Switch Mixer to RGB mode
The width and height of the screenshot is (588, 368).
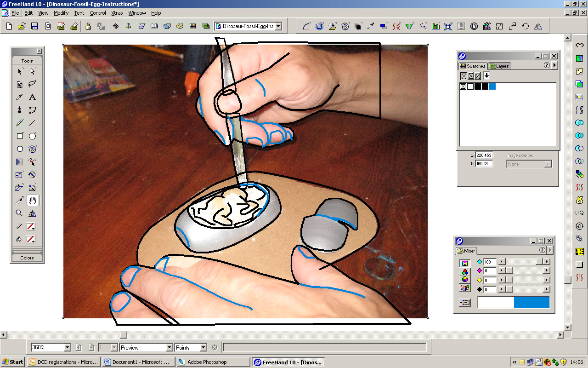click(465, 271)
